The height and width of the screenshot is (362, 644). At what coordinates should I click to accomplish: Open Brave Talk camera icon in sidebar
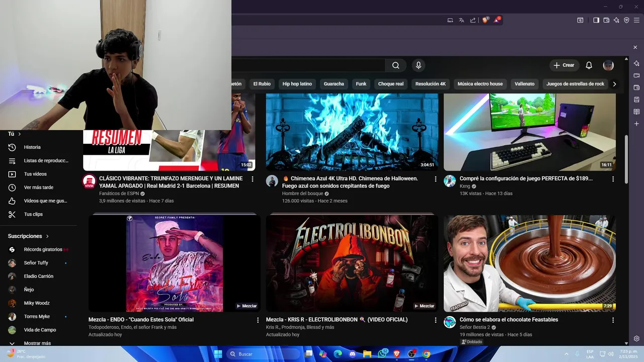pyautogui.click(x=636, y=75)
